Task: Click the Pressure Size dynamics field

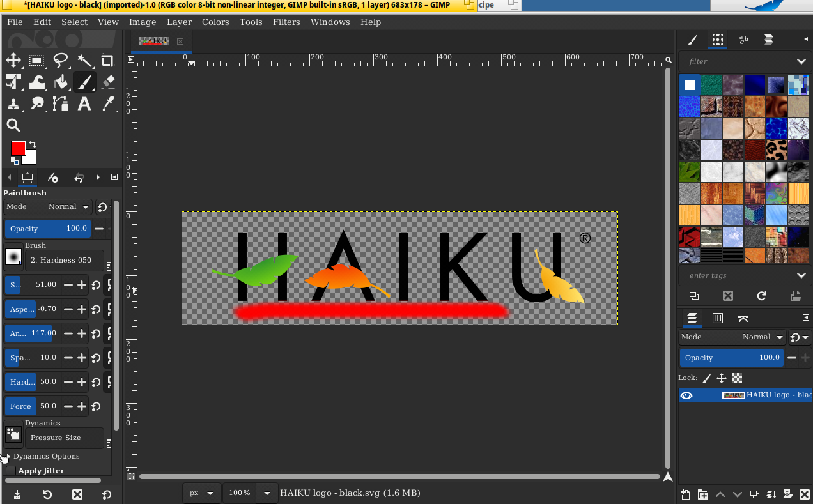Action: (x=64, y=438)
